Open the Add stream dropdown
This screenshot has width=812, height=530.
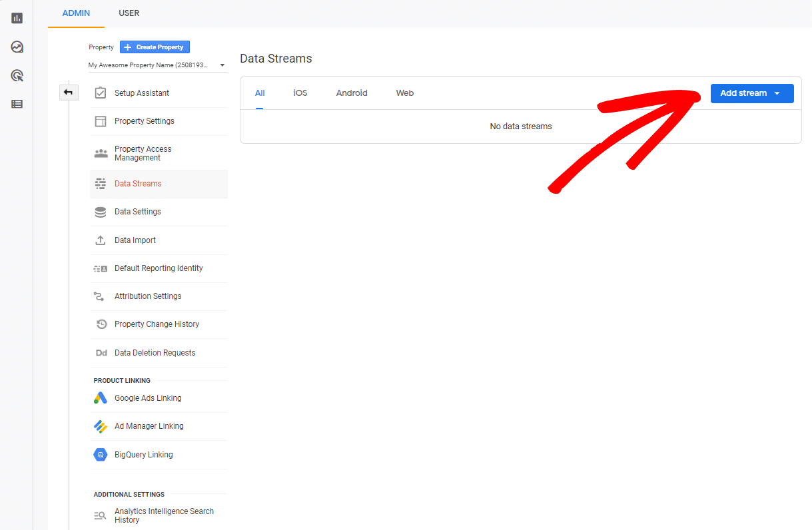(751, 93)
